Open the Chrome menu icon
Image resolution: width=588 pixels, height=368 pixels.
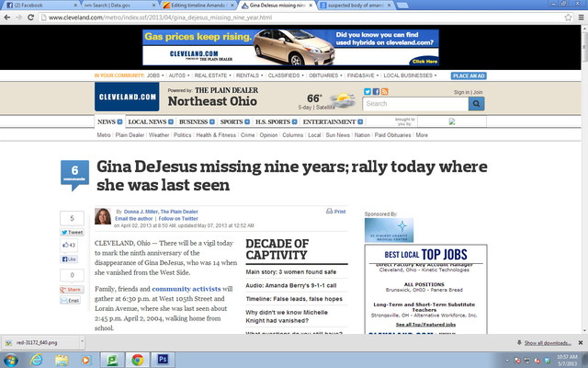pyautogui.click(x=581, y=17)
